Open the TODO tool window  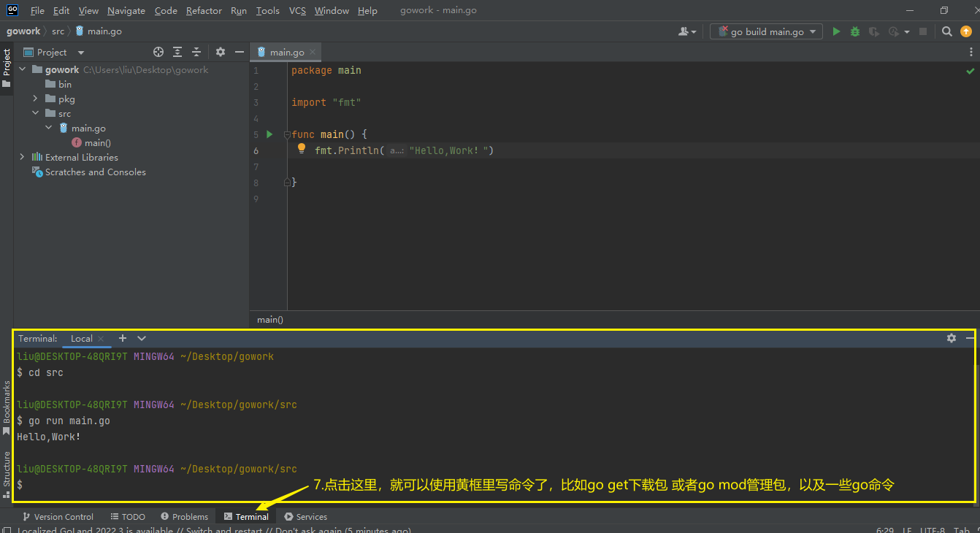pyautogui.click(x=128, y=516)
